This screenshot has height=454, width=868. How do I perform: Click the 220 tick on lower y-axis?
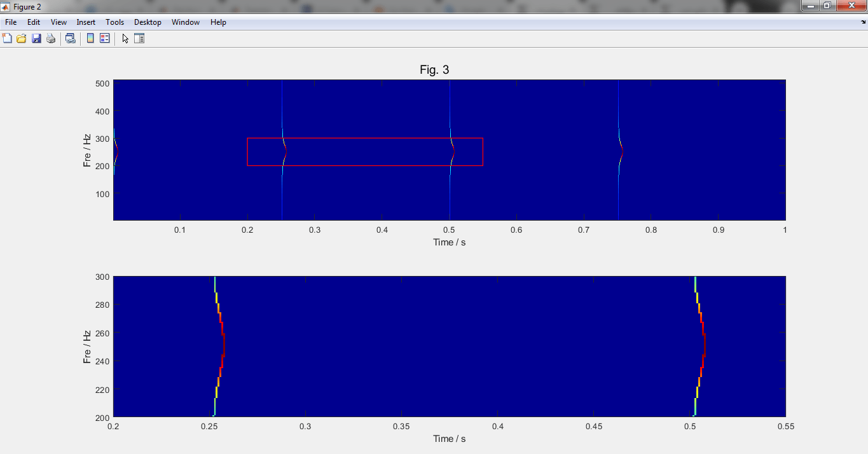coord(102,390)
